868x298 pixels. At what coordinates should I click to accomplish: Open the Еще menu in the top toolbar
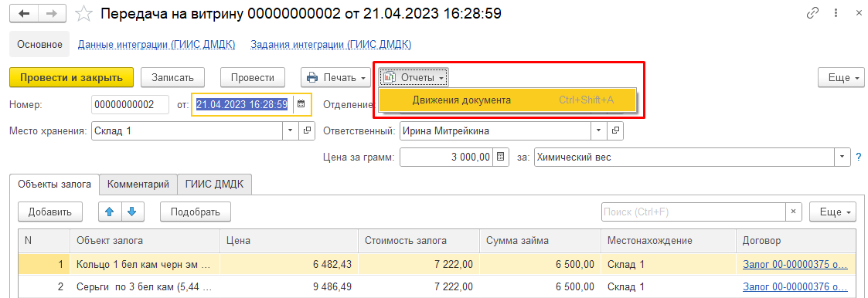pyautogui.click(x=841, y=77)
